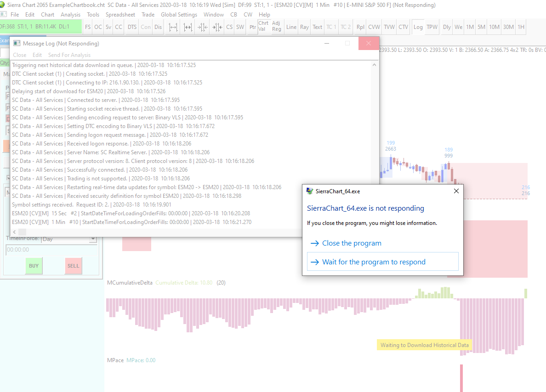This screenshot has width=546, height=392.
Task: Switch chart to 10M timeframe
Action: click(x=494, y=27)
